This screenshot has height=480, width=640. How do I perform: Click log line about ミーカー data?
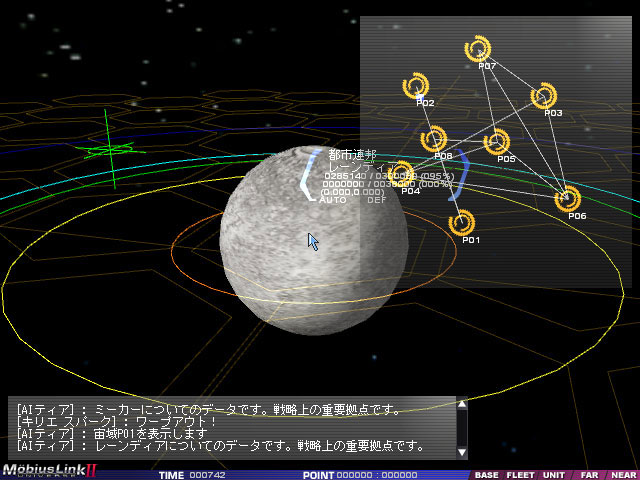209,409
